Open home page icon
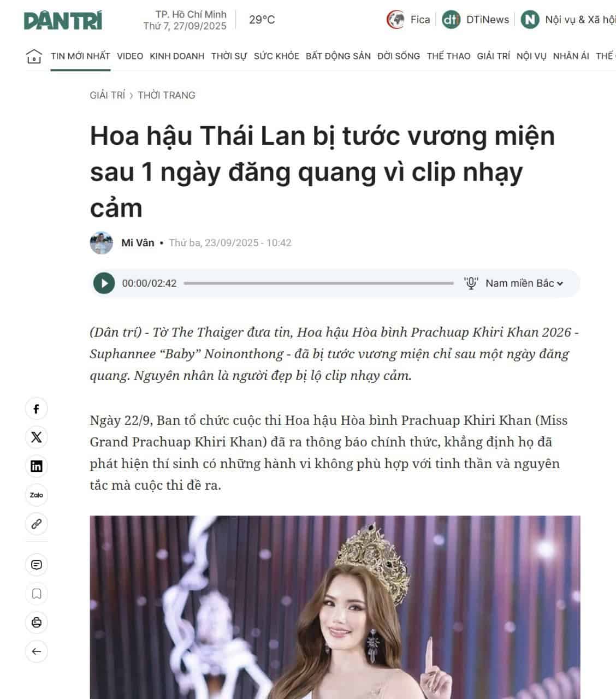 (34, 56)
